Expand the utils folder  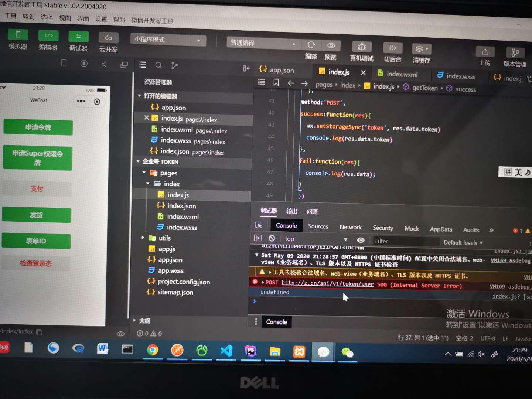point(143,238)
